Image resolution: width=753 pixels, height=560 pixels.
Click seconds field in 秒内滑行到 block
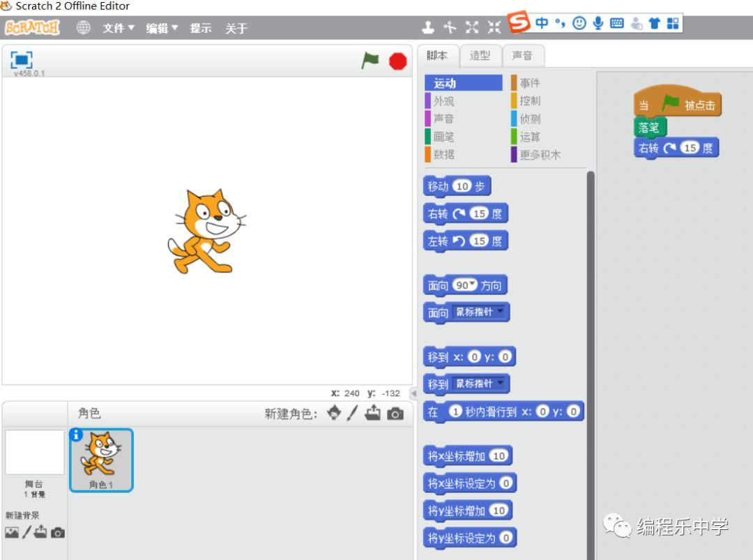tap(455, 411)
